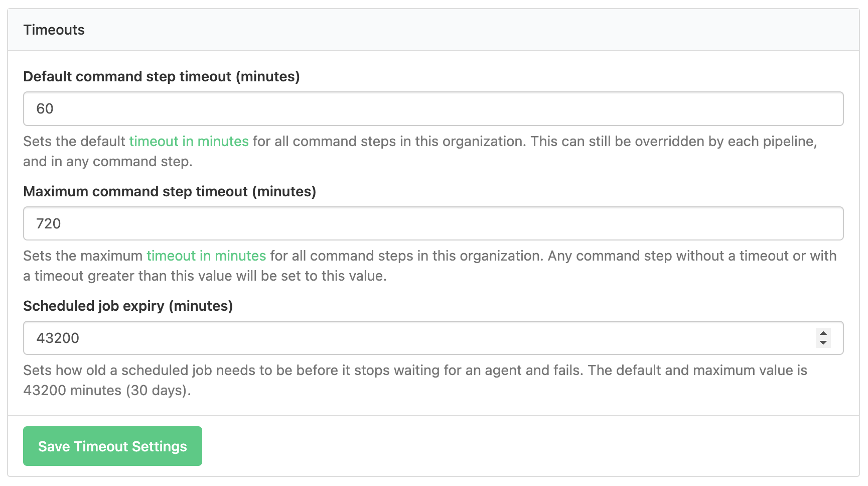868x486 pixels.
Task: Decrement the scheduled job expiry value
Action: pos(822,342)
